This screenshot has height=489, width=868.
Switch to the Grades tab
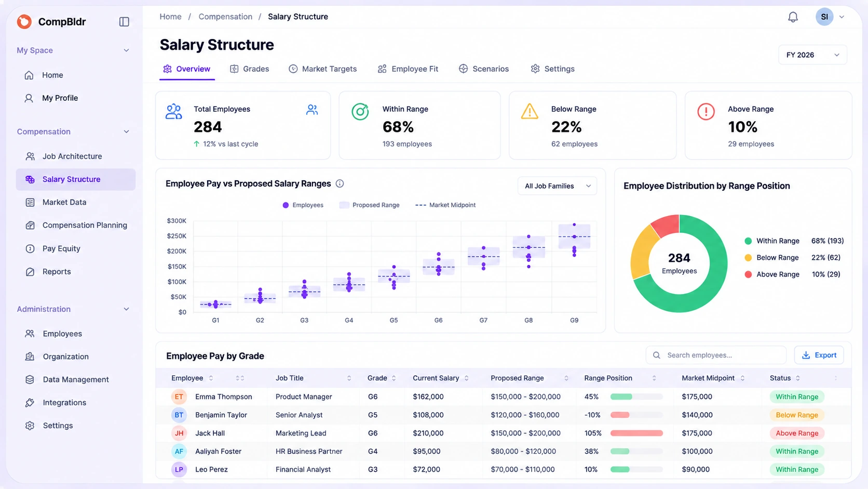[250, 69]
